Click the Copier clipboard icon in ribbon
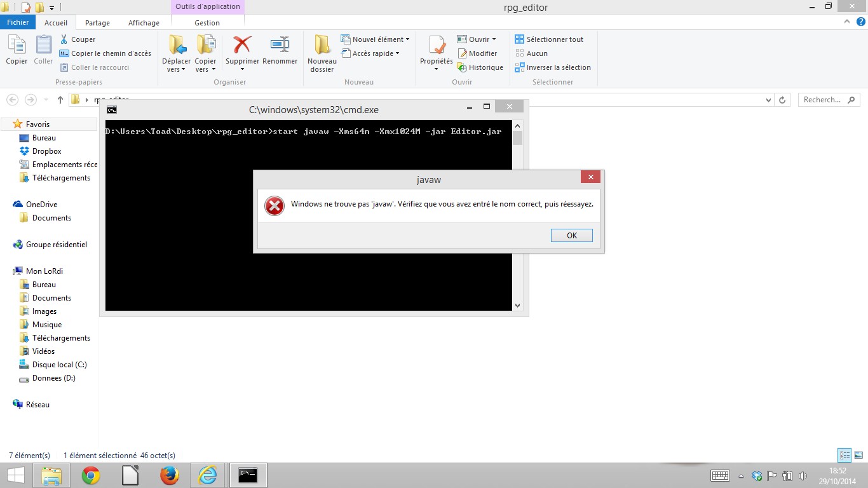This screenshot has height=488, width=868. 17,45
